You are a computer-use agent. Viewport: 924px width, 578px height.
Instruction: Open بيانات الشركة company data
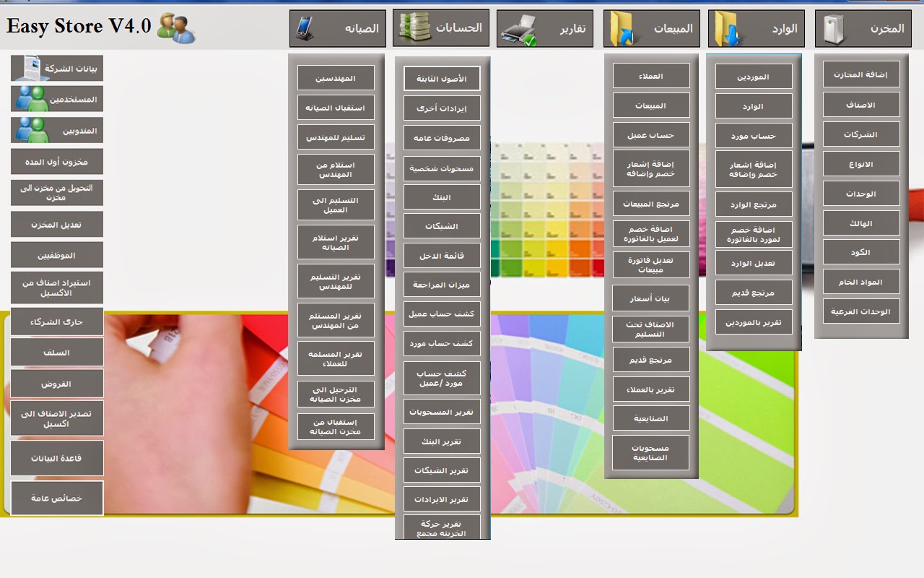coord(57,69)
